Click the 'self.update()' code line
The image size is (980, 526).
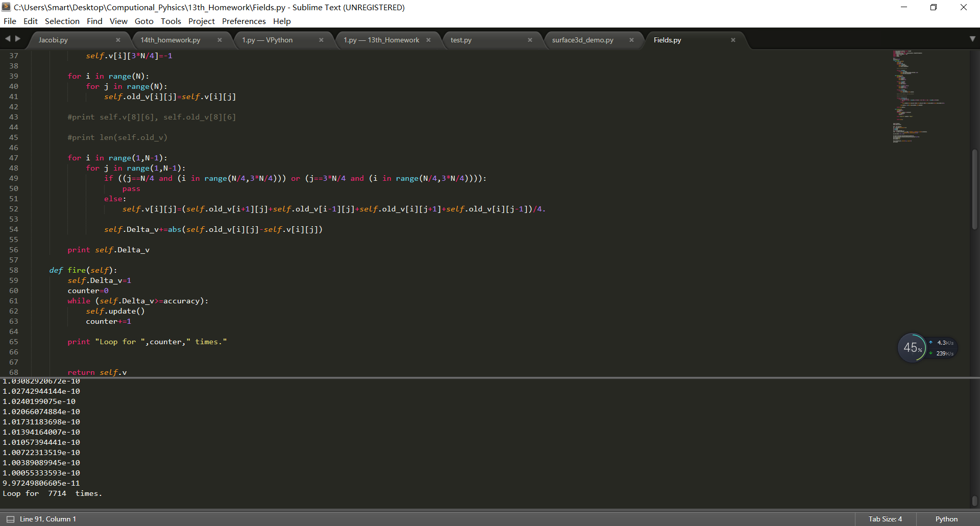click(x=115, y=311)
